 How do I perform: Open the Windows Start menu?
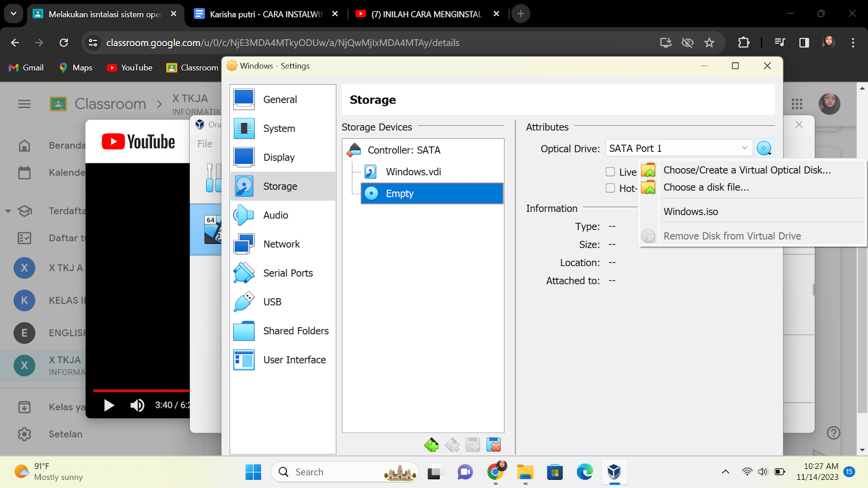pyautogui.click(x=253, y=472)
